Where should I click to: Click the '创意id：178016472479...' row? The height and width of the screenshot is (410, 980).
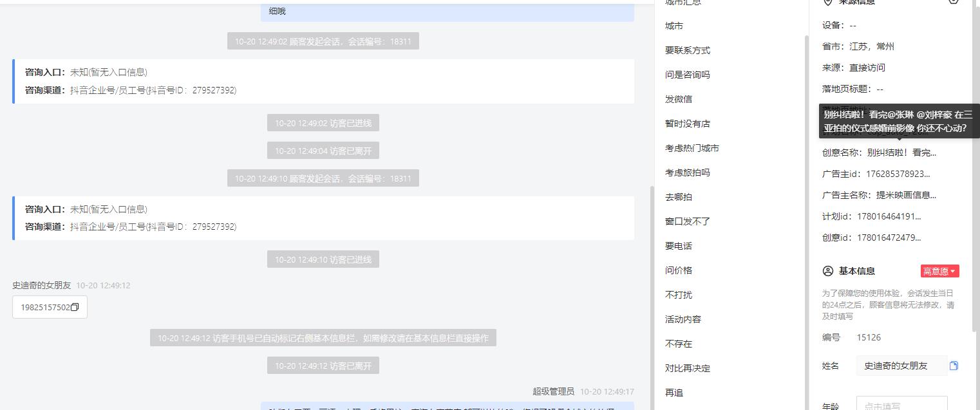872,238
